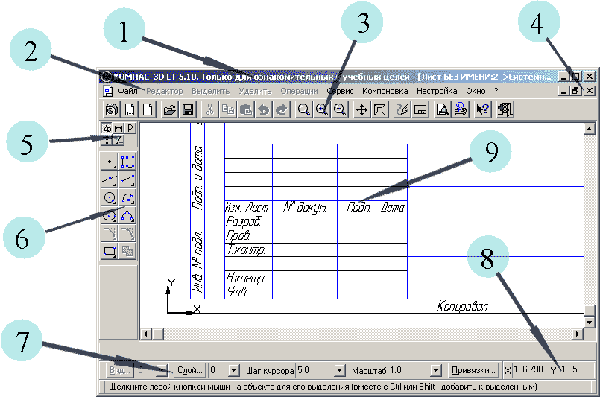600x397 pixels.
Task: Activate the pan four-arrow tool
Action: pyautogui.click(x=361, y=110)
